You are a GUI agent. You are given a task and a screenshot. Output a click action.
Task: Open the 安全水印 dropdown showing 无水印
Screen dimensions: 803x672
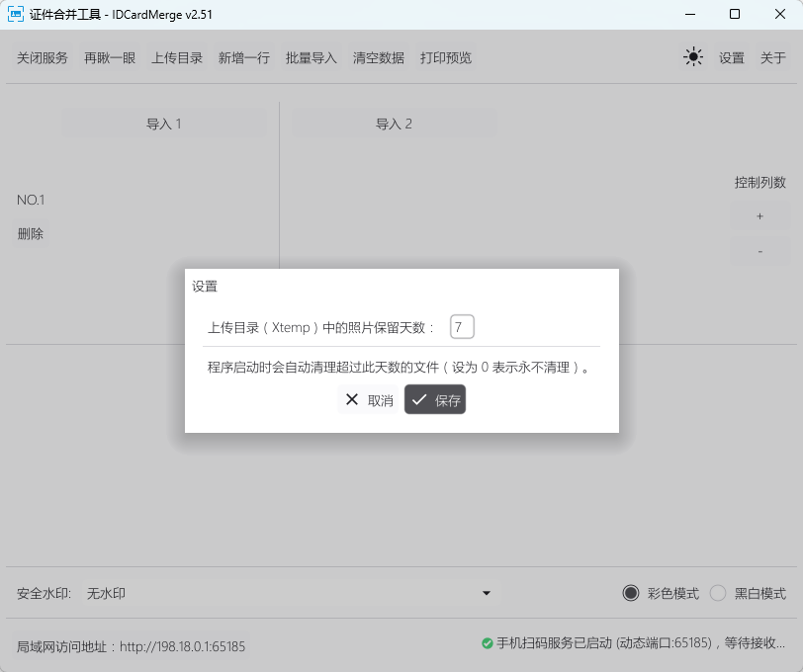pos(290,593)
